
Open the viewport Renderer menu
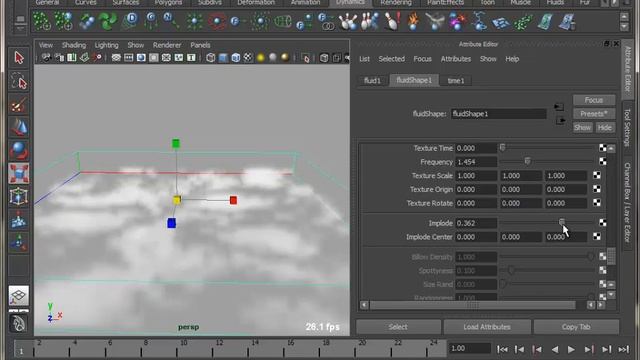167,45
